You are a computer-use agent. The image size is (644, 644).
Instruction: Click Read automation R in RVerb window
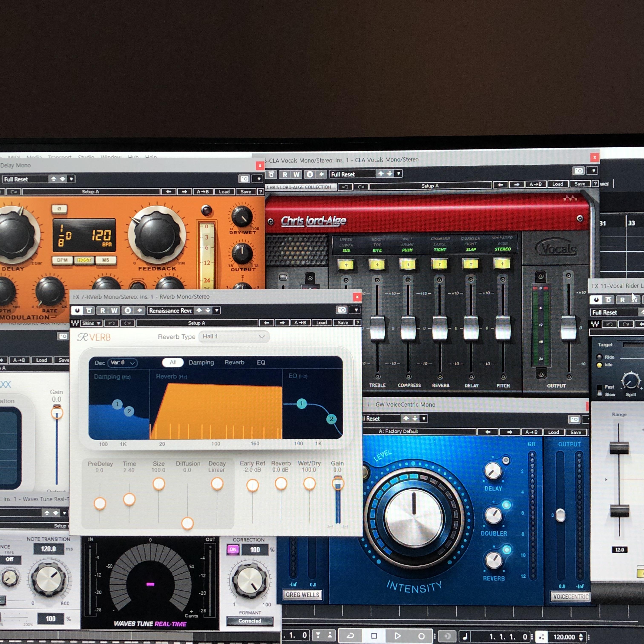point(102,310)
